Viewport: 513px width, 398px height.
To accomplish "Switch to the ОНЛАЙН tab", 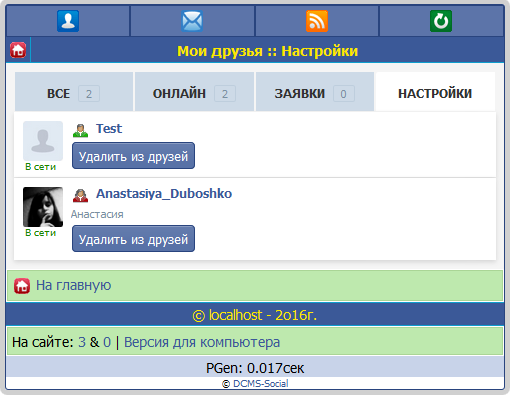I will [194, 92].
